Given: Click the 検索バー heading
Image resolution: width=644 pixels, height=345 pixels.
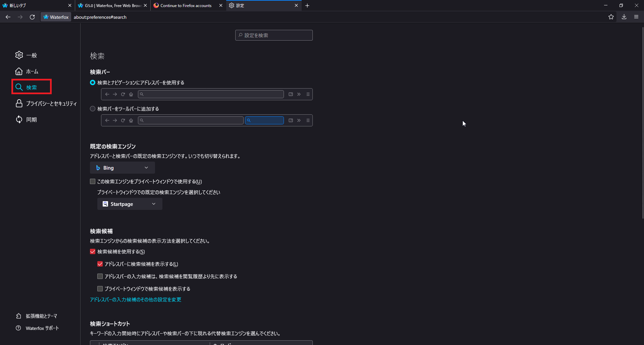Looking at the screenshot, I should tap(100, 72).
